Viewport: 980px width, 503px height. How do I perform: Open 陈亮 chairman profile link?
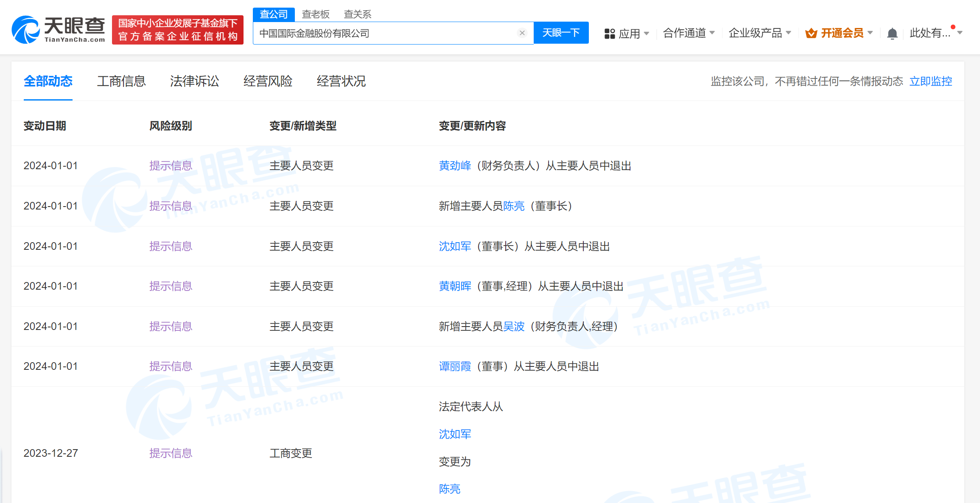513,206
